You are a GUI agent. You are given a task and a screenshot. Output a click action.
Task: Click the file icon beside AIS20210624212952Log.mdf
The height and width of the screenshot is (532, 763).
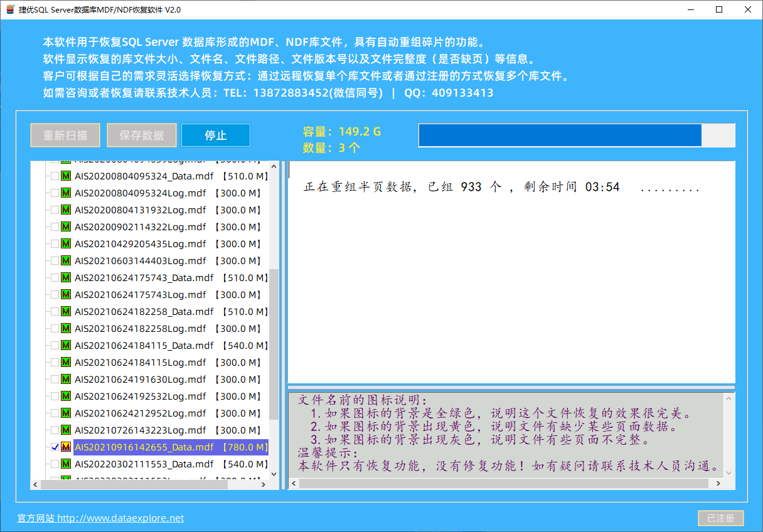[x=66, y=413]
